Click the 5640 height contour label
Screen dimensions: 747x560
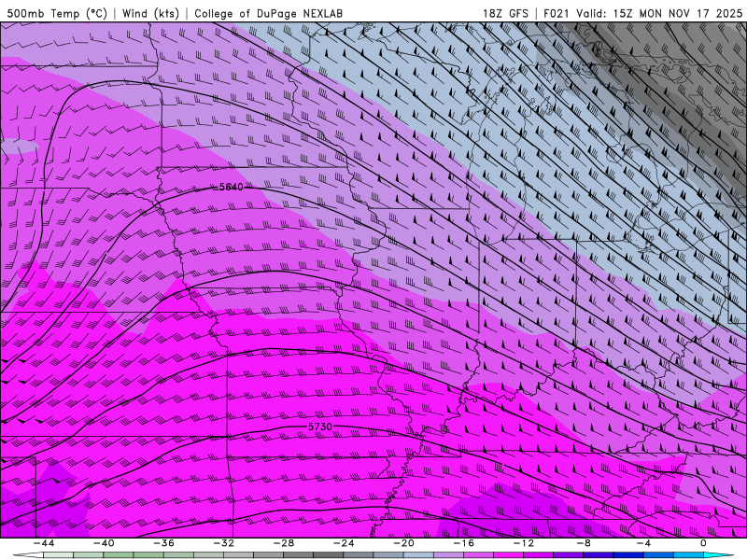[x=231, y=188]
